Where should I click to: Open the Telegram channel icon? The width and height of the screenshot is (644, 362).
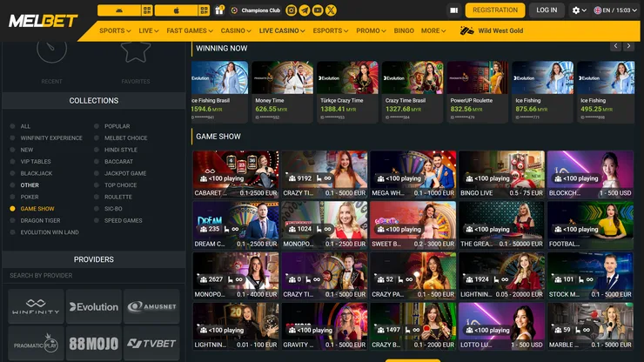pos(305,10)
